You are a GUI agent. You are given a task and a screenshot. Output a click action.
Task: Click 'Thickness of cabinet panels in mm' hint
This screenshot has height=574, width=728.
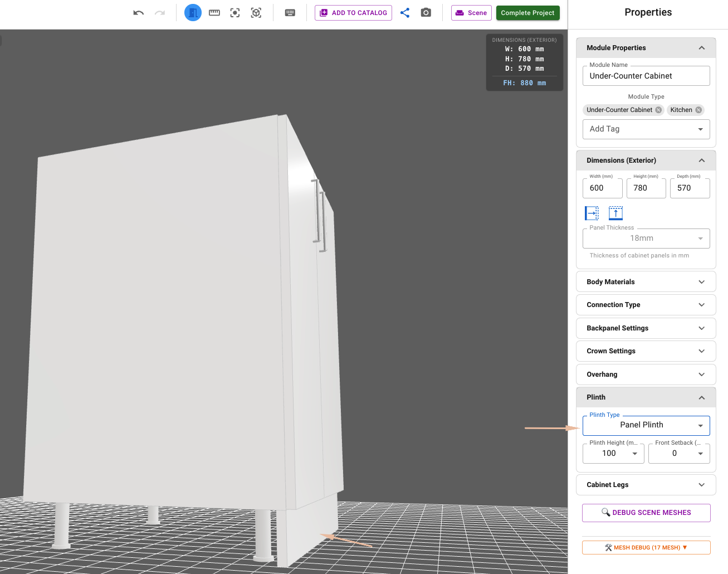pyautogui.click(x=639, y=256)
